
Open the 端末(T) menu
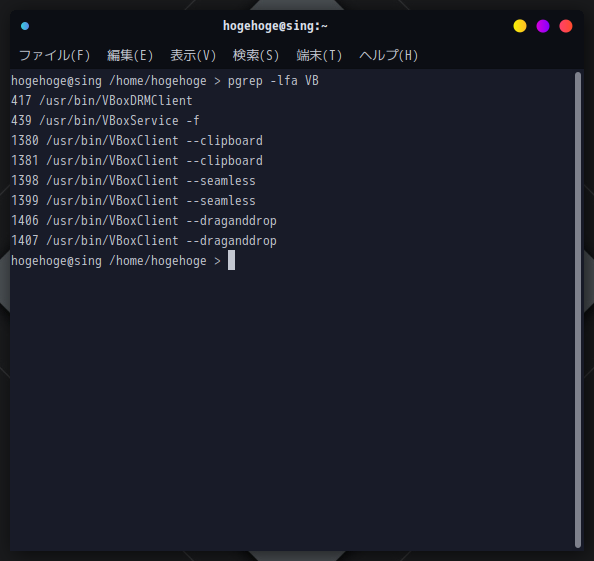tap(319, 56)
